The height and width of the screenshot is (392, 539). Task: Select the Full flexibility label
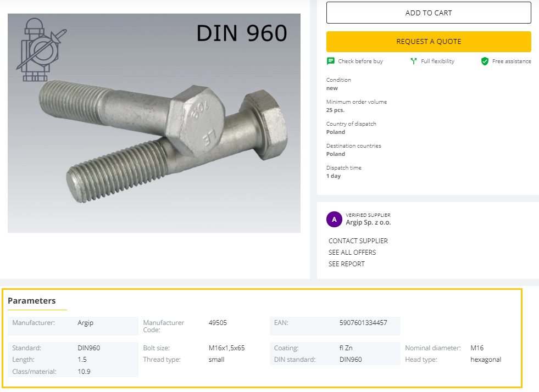click(437, 61)
